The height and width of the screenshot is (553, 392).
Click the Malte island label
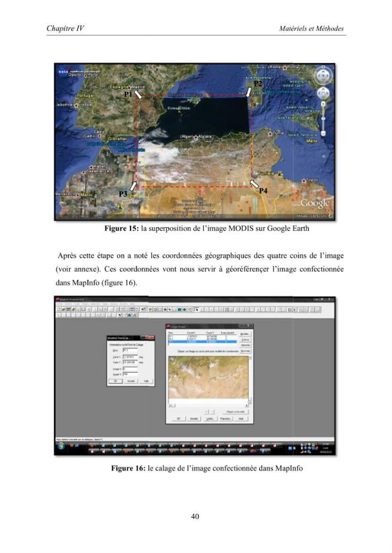pyautogui.click(x=312, y=140)
